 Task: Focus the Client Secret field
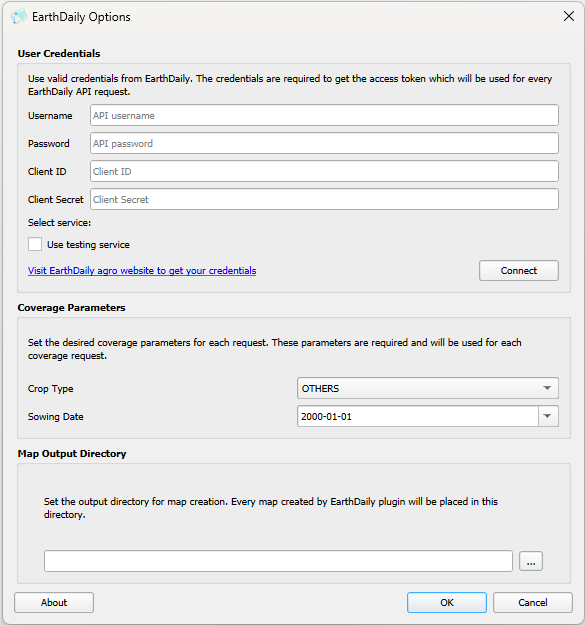[324, 199]
